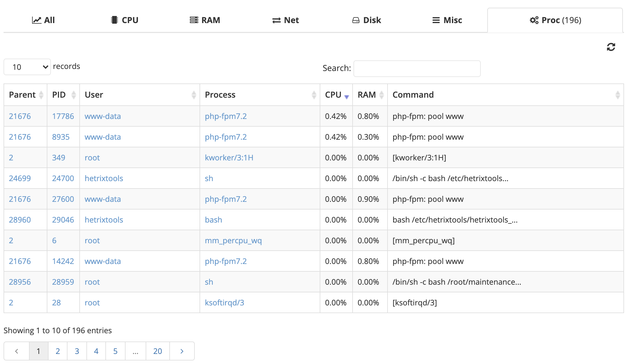The image size is (627, 364).
Task: Expand the records per page dropdown
Action: (27, 67)
